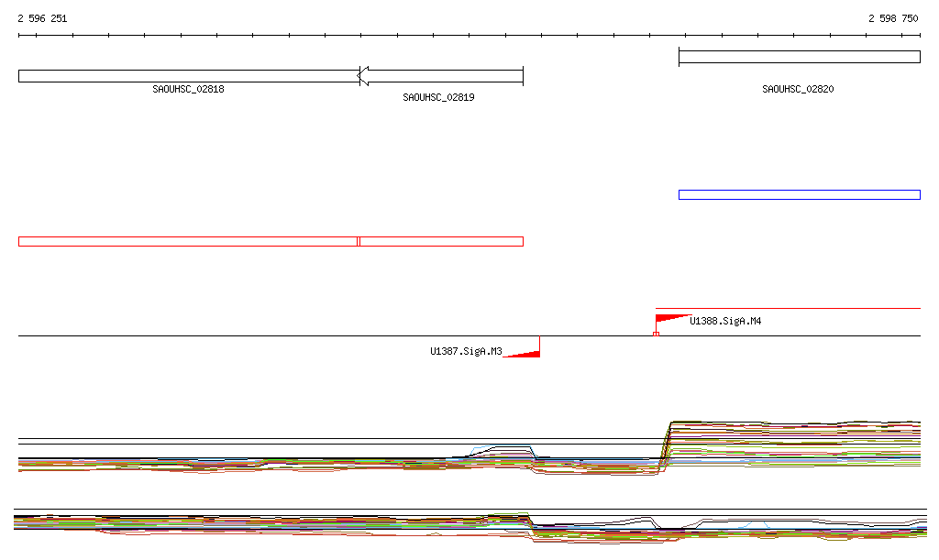Click the SAOUHSC_02819 gene label
Screen dimensions: 939x560
point(438,97)
